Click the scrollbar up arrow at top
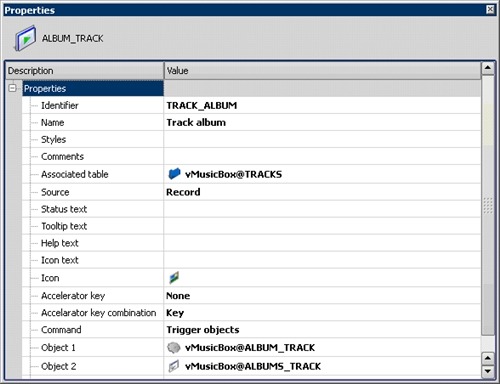Screen dimensions: 500x384 point(488,68)
